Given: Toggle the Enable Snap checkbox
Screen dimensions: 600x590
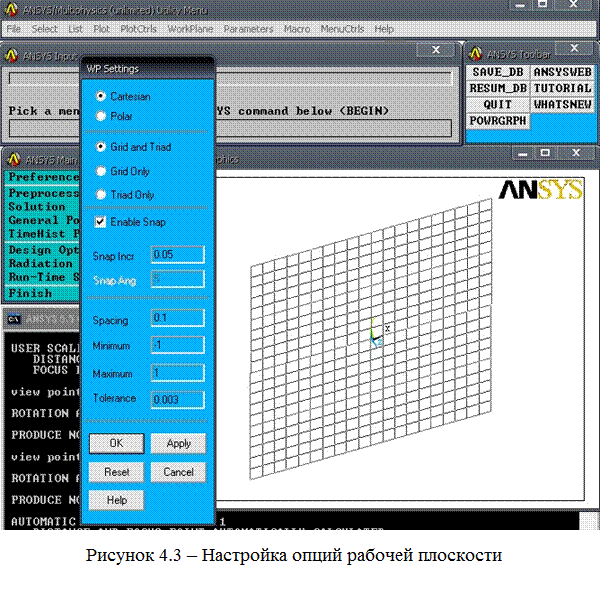Looking at the screenshot, I should pyautogui.click(x=100, y=222).
